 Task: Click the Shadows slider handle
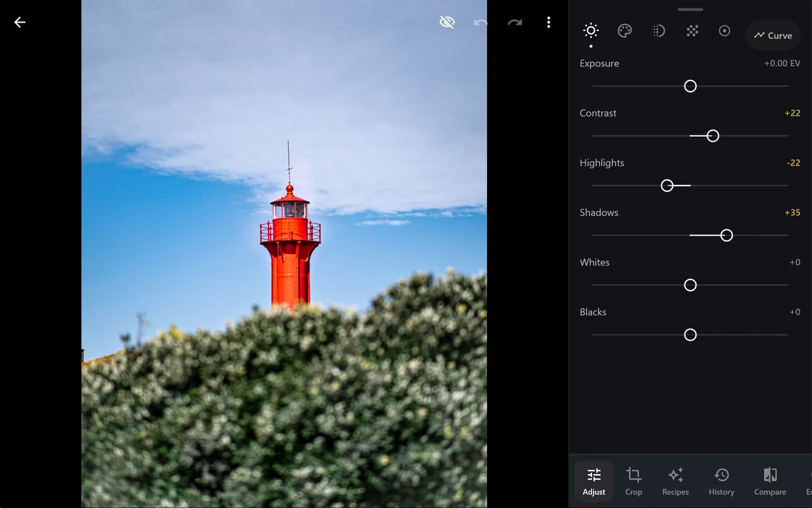coord(727,236)
